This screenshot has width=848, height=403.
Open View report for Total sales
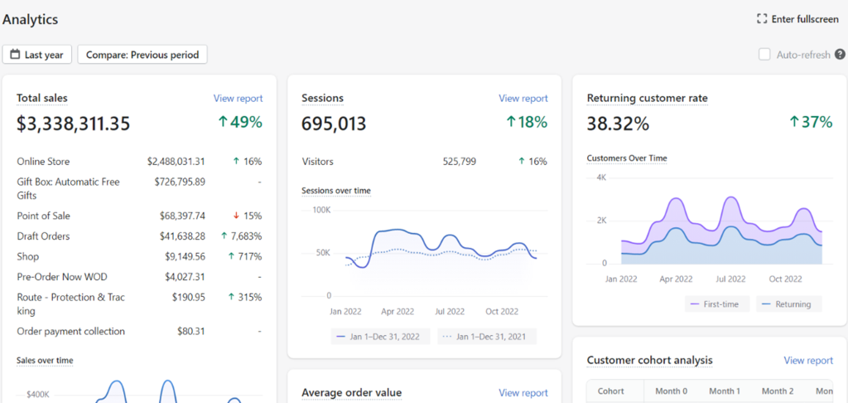click(238, 98)
